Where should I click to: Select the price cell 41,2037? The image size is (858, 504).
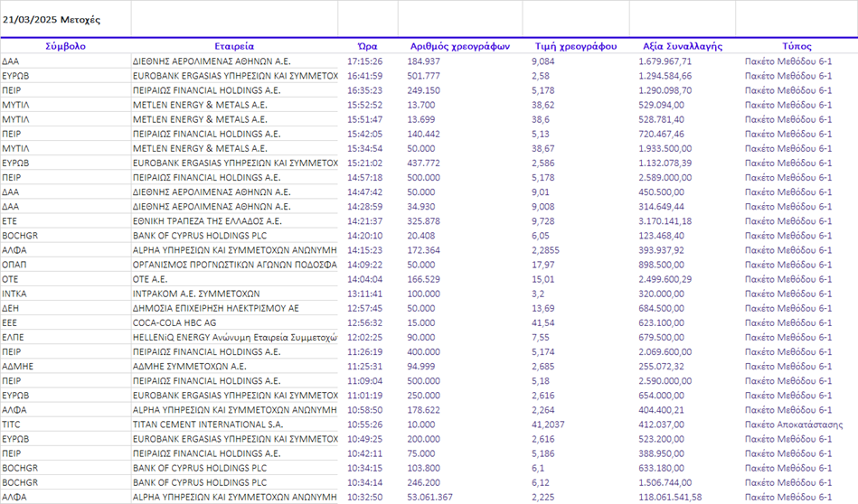548,425
